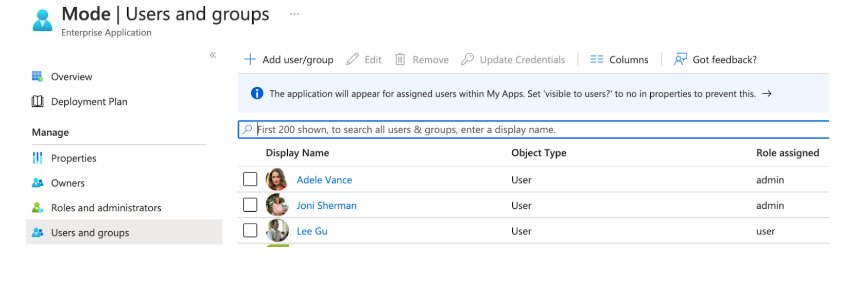Click Lee Gu's user role cell
This screenshot has height=294, width=868.
click(x=766, y=231)
